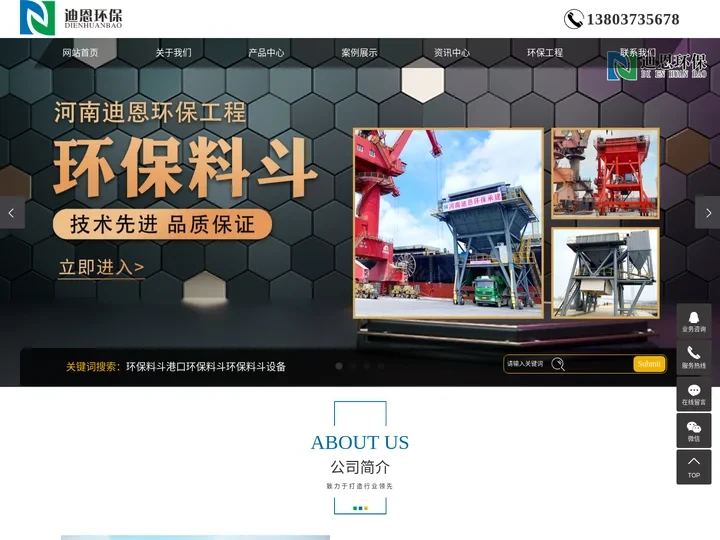Click red hopper photo in banner
The height and width of the screenshot is (540, 720).
click(x=606, y=173)
